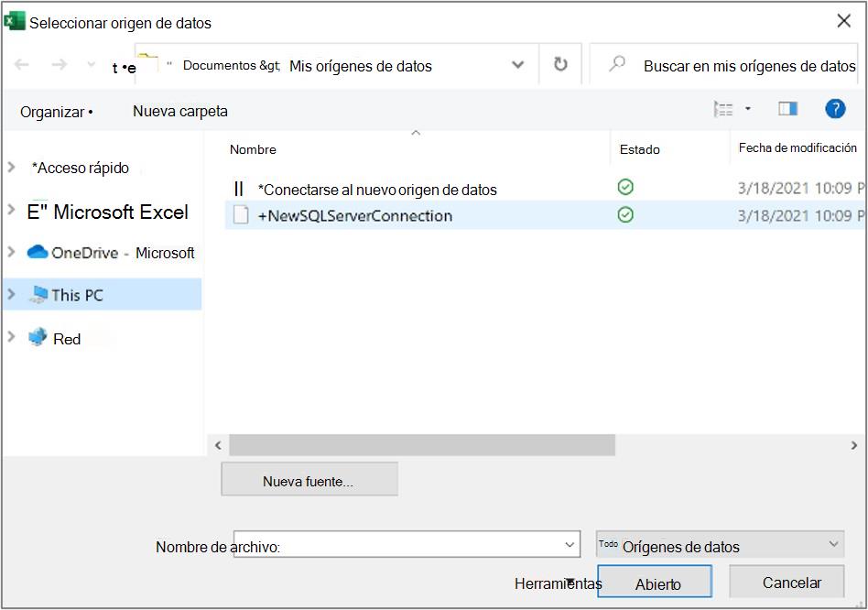
Task: Open the Organizar menu
Action: pyautogui.click(x=56, y=112)
